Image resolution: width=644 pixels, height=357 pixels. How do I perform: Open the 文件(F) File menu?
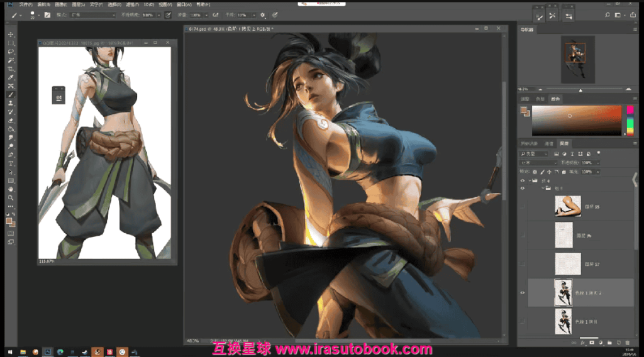(x=25, y=4)
